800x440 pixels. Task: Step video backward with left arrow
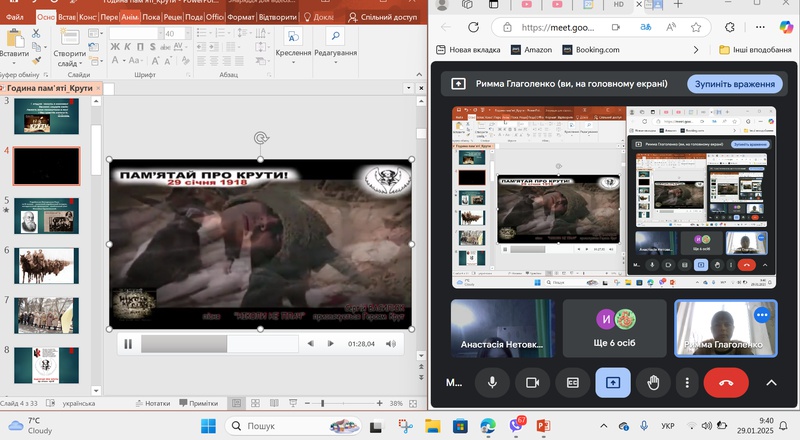tap(310, 344)
